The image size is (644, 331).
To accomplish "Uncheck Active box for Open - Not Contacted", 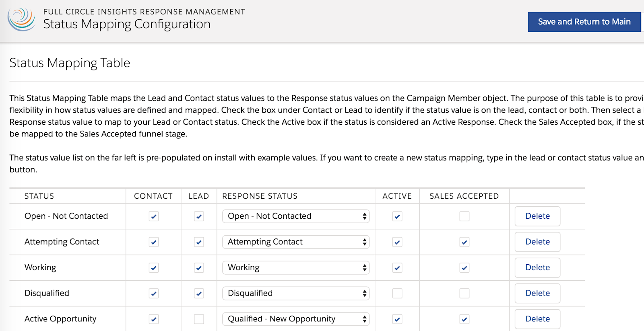I will pos(397,216).
